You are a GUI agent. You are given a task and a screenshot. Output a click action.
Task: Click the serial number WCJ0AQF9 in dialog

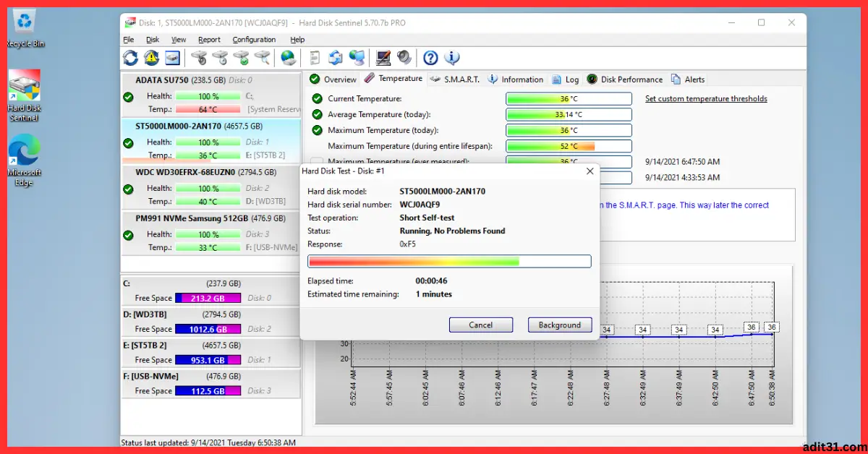point(420,205)
